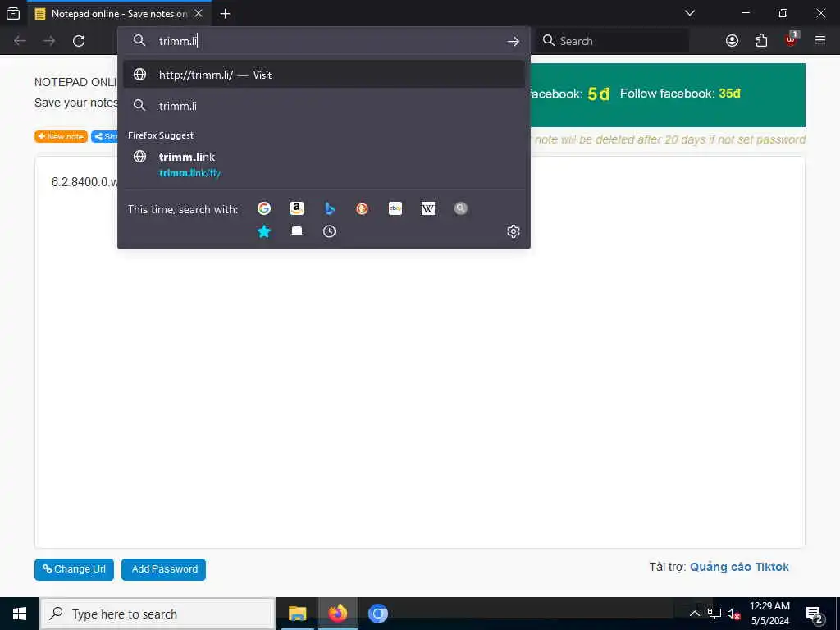Visit the http://trimm.li/ suggestion
The height and width of the screenshot is (630, 840).
pyautogui.click(x=324, y=75)
